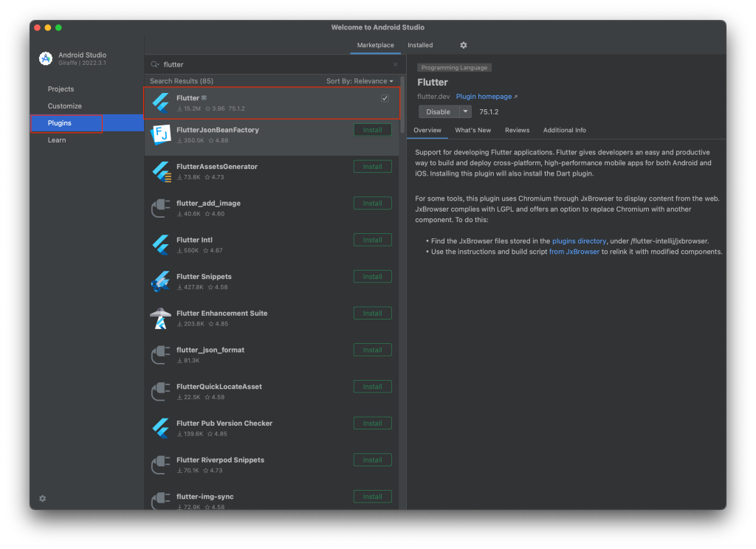This screenshot has width=756, height=549.
Task: Click the FlutterAssetsGenerator plugin icon
Action: pyautogui.click(x=161, y=171)
